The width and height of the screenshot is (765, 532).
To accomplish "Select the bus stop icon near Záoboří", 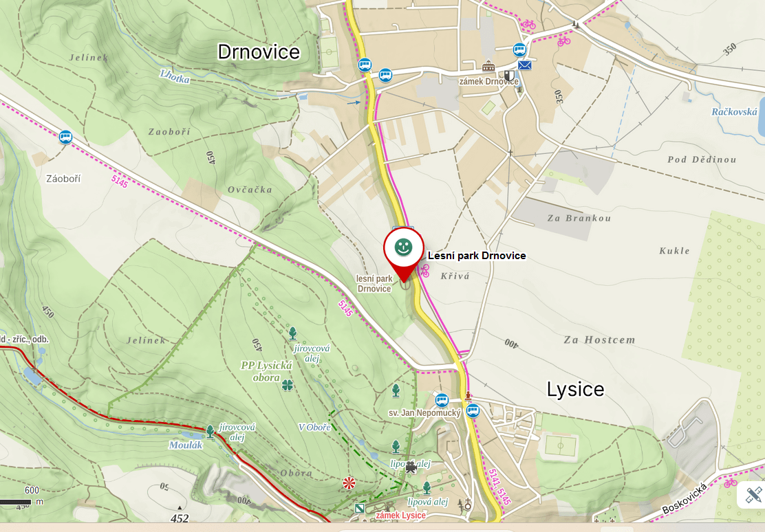I will [x=65, y=137].
